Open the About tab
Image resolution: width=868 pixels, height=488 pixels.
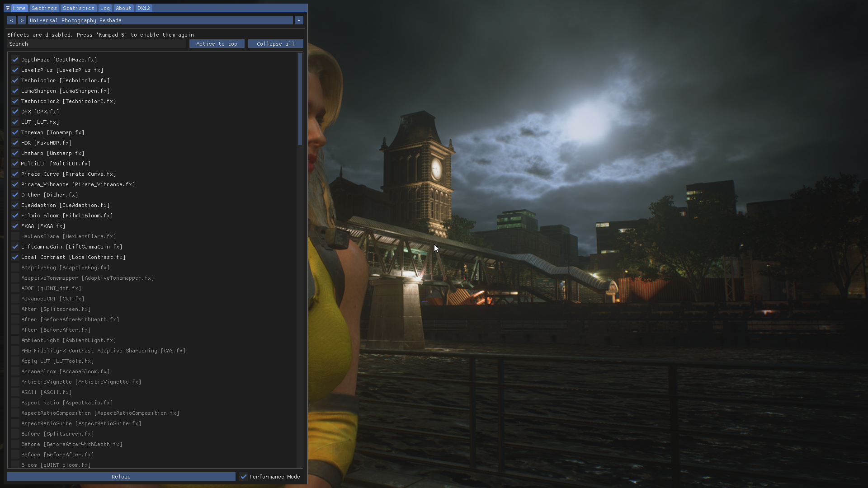click(123, 8)
